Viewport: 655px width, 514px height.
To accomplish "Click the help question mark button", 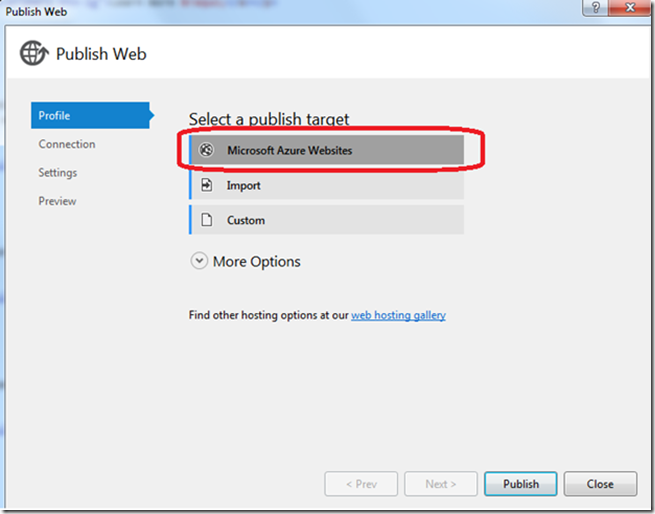I will click(x=596, y=8).
